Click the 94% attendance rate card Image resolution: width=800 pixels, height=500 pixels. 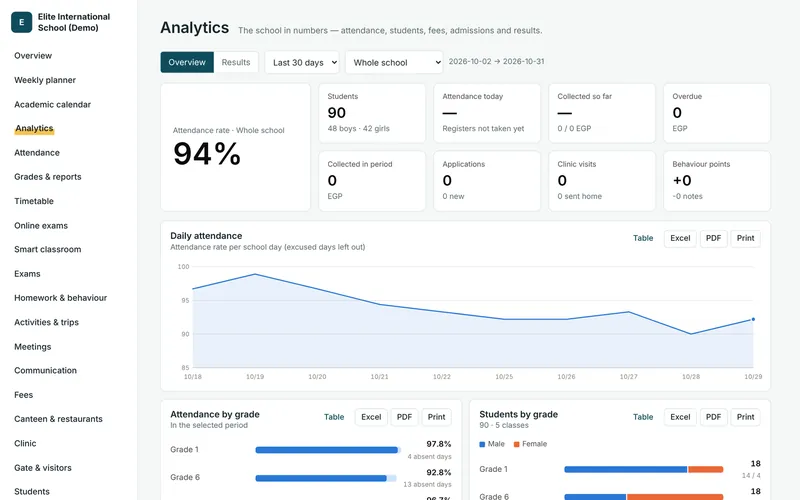235,147
